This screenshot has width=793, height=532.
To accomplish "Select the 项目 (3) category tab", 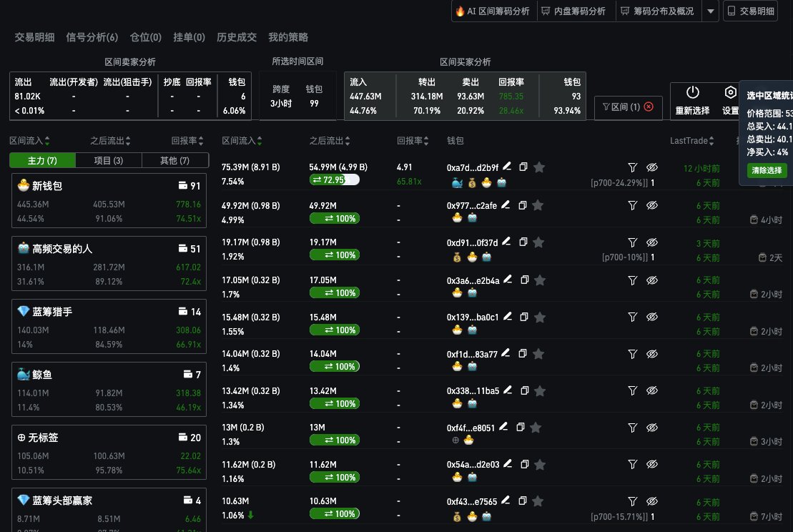I will click(109, 160).
